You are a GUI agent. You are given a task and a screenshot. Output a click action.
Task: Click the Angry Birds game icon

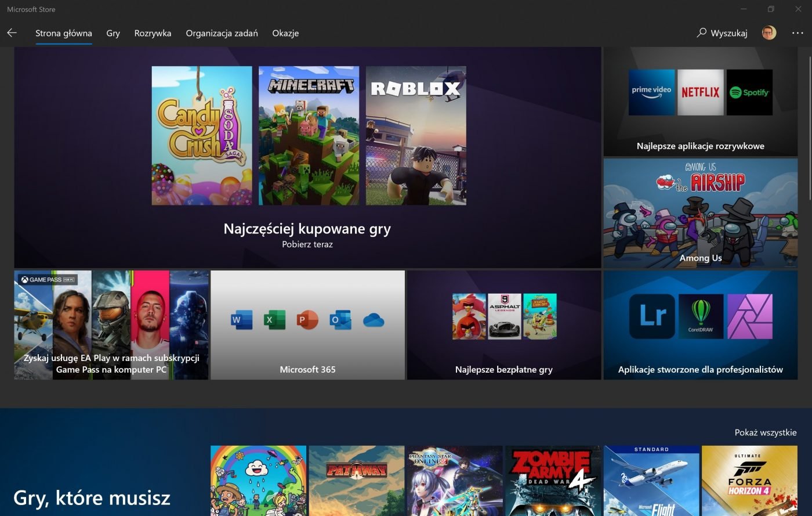coord(469,316)
